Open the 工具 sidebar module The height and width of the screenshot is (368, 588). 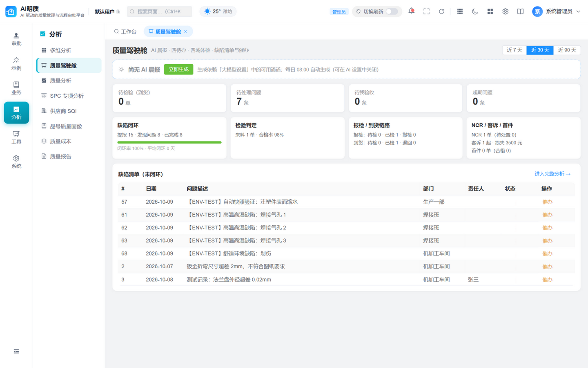click(x=16, y=137)
